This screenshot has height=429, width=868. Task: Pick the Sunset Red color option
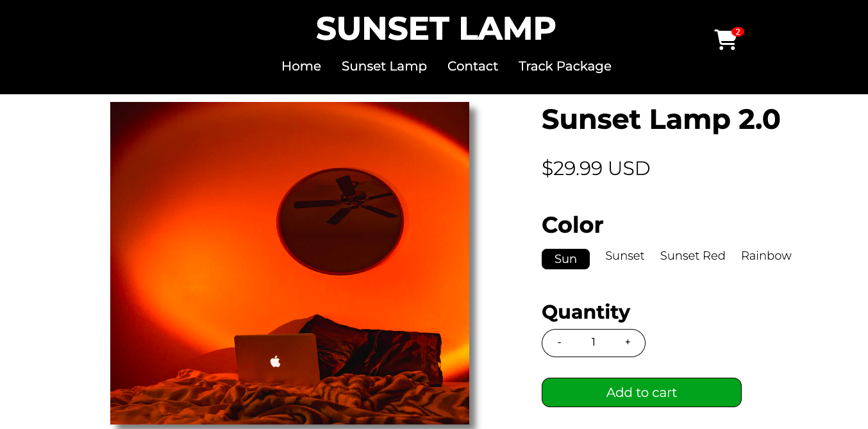693,256
